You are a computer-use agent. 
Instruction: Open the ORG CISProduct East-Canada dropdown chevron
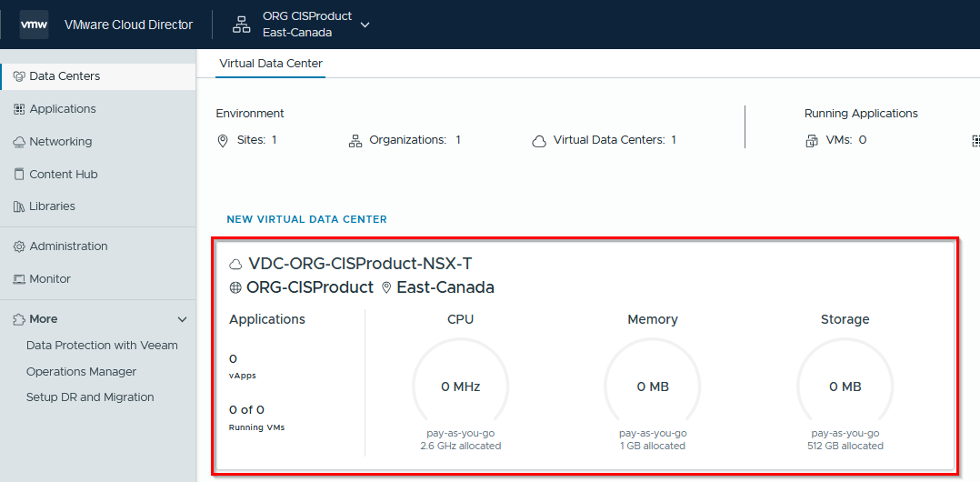365,25
